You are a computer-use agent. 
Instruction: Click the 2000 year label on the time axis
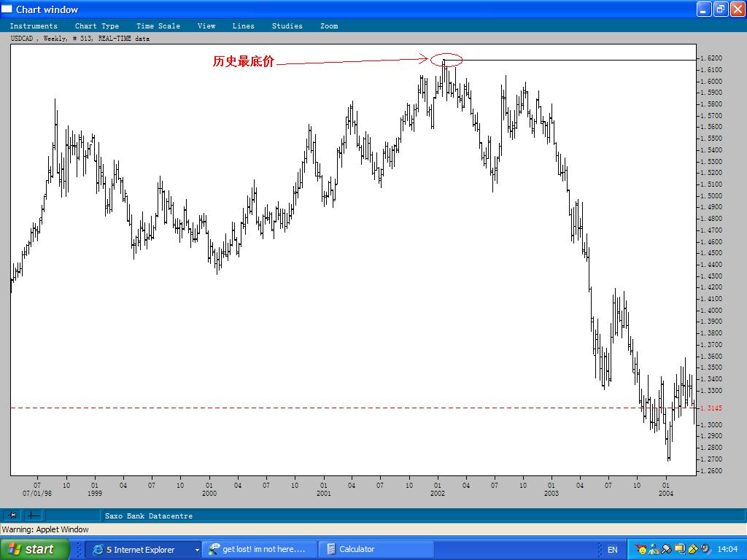pyautogui.click(x=209, y=494)
